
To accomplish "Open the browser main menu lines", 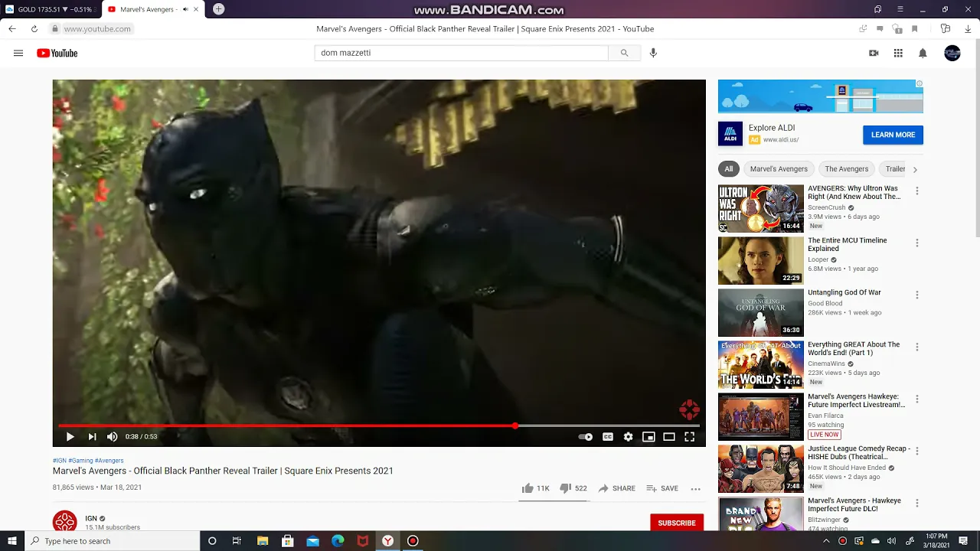I will point(900,9).
